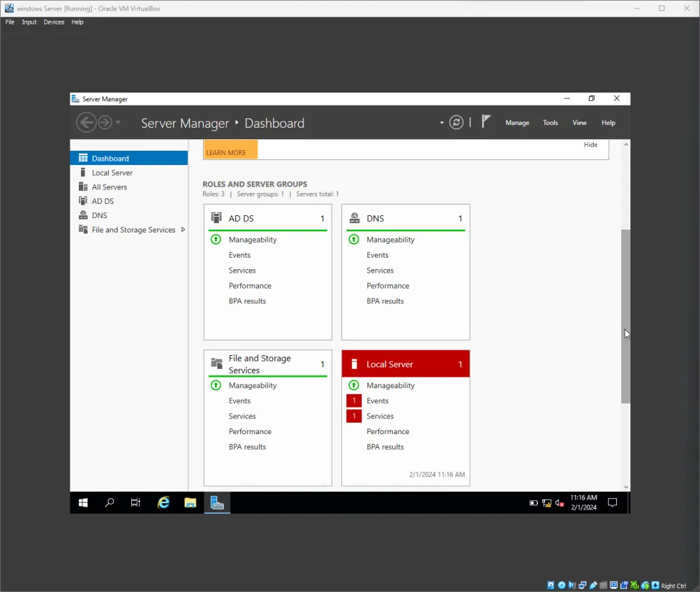The image size is (700, 592).
Task: Open the Help menu in Server Manager
Action: tap(608, 123)
